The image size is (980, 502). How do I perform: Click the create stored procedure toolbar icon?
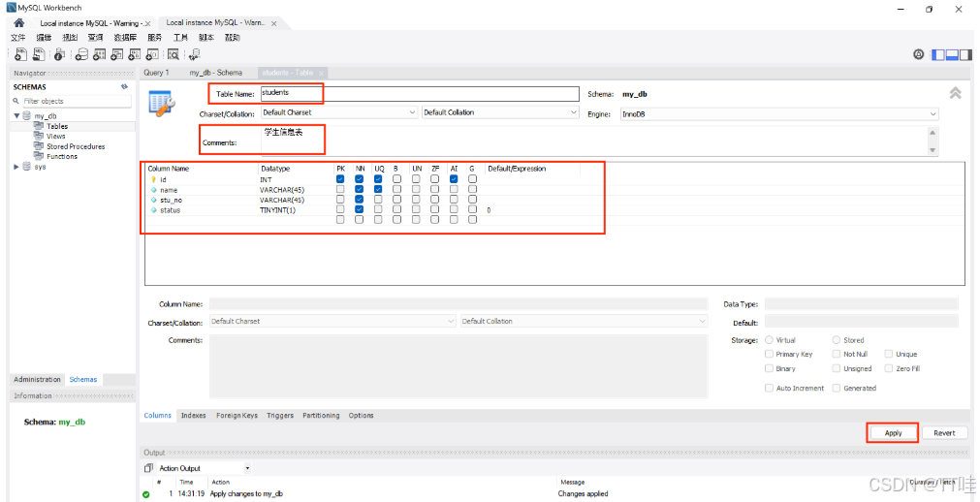[x=135, y=54]
